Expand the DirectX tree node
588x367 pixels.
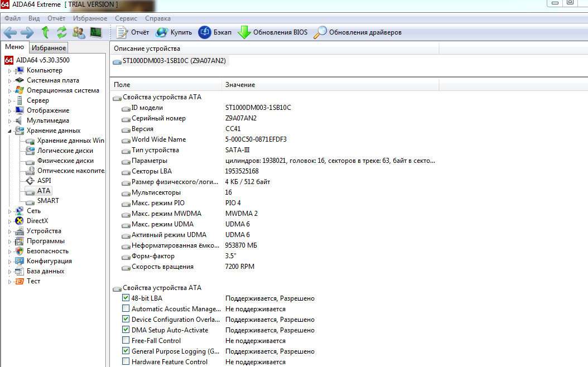coord(9,221)
